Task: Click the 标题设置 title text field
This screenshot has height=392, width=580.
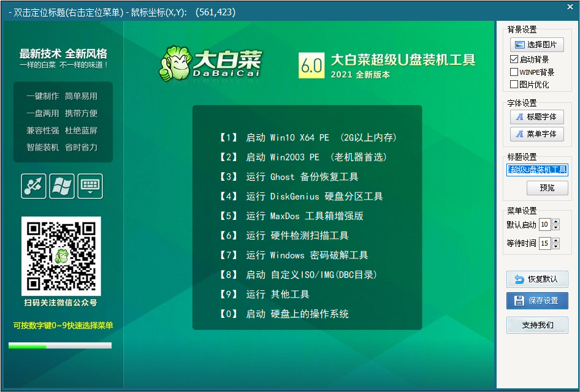Action: pyautogui.click(x=537, y=170)
